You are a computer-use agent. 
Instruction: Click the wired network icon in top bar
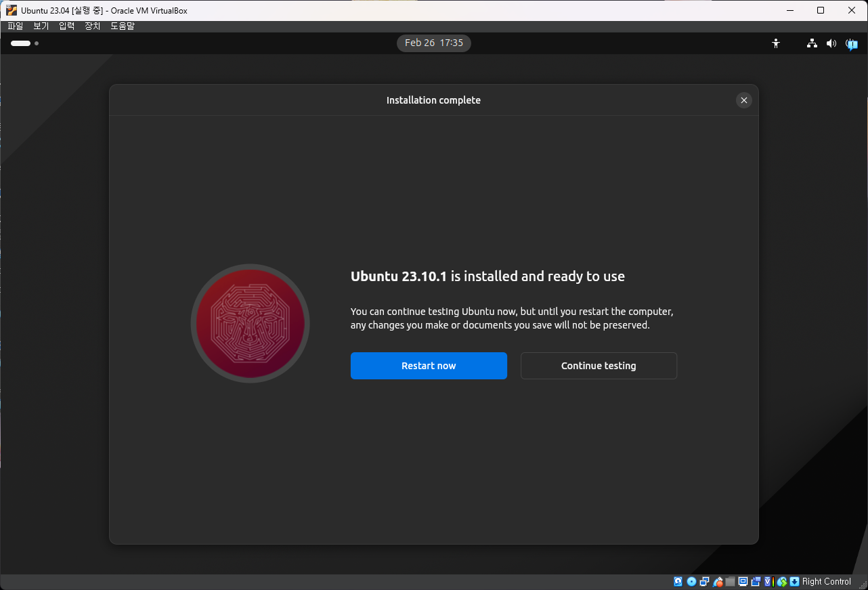click(812, 43)
